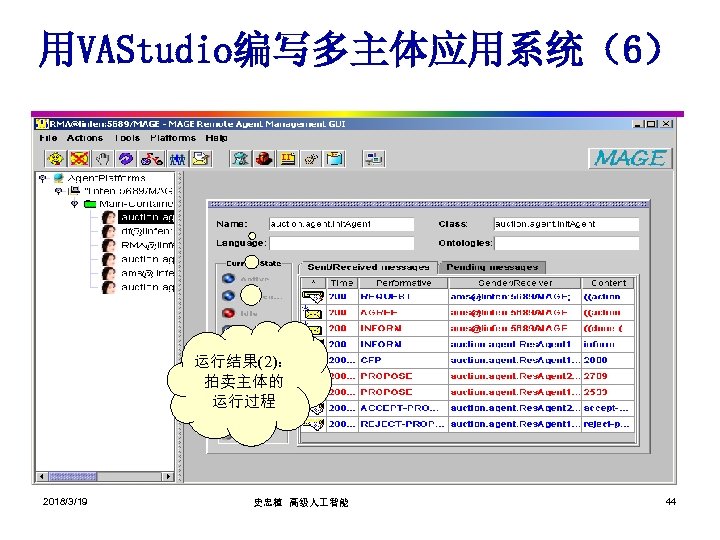Screen dimensions: 720x540
Task: Click the platform computer icon beside linten
Action: pyautogui.click(x=74, y=191)
